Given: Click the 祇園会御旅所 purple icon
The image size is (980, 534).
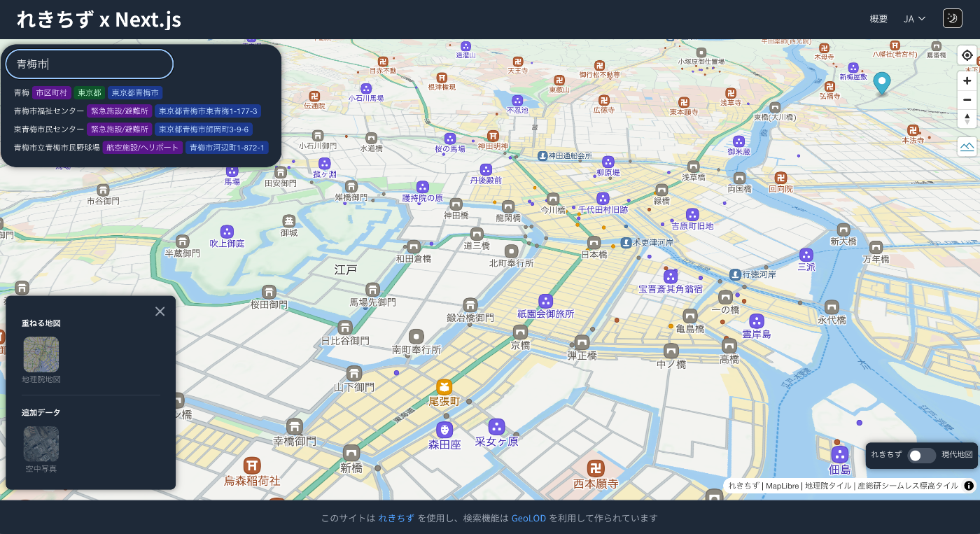Looking at the screenshot, I should click(546, 301).
